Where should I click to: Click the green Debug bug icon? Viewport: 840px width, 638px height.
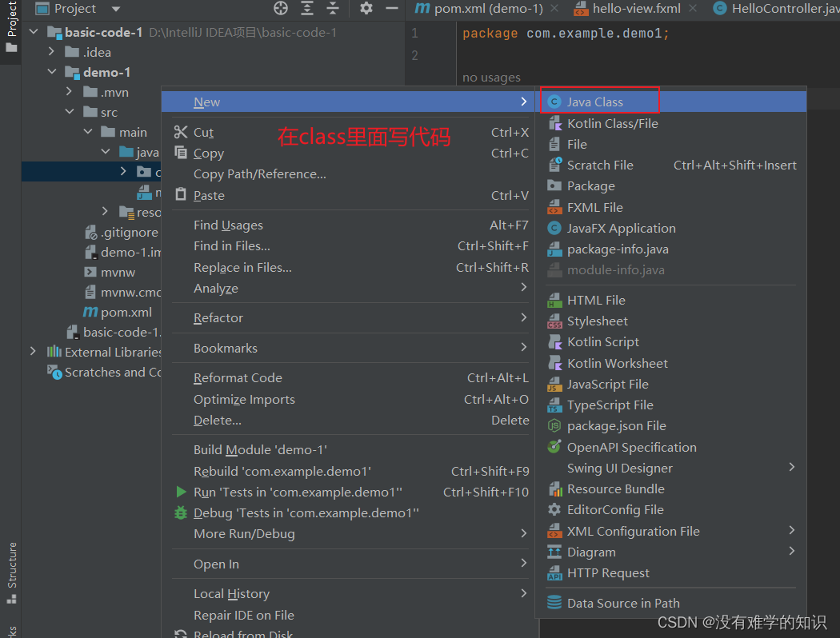pyautogui.click(x=181, y=512)
